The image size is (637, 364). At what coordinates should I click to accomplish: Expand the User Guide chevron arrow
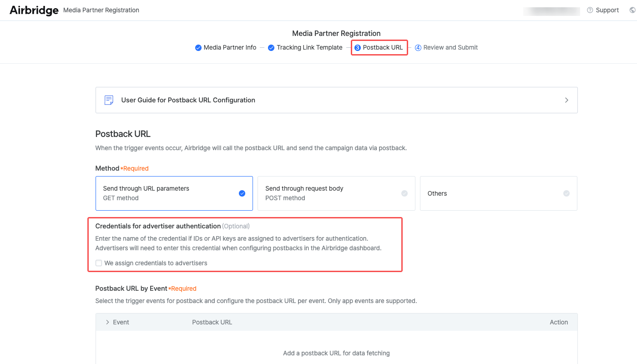pyautogui.click(x=566, y=100)
